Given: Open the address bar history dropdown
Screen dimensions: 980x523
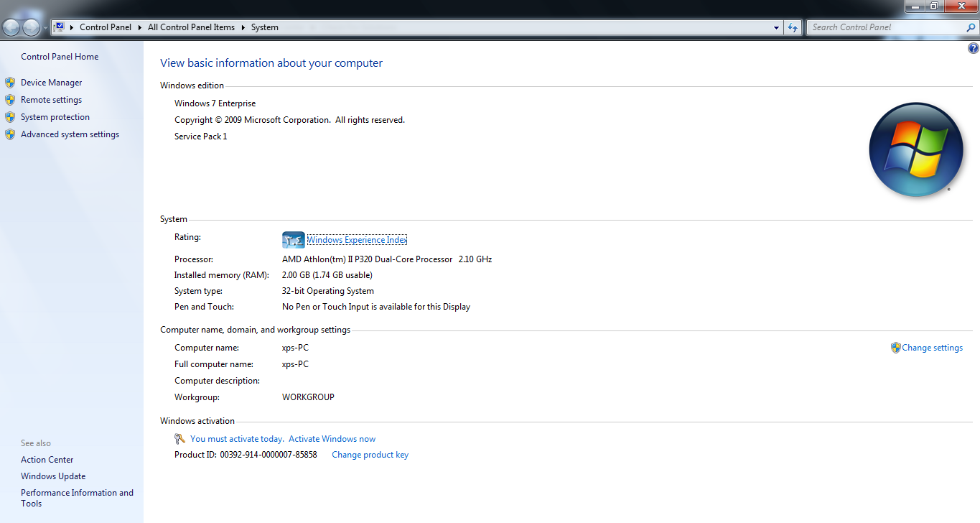Looking at the screenshot, I should point(777,28).
